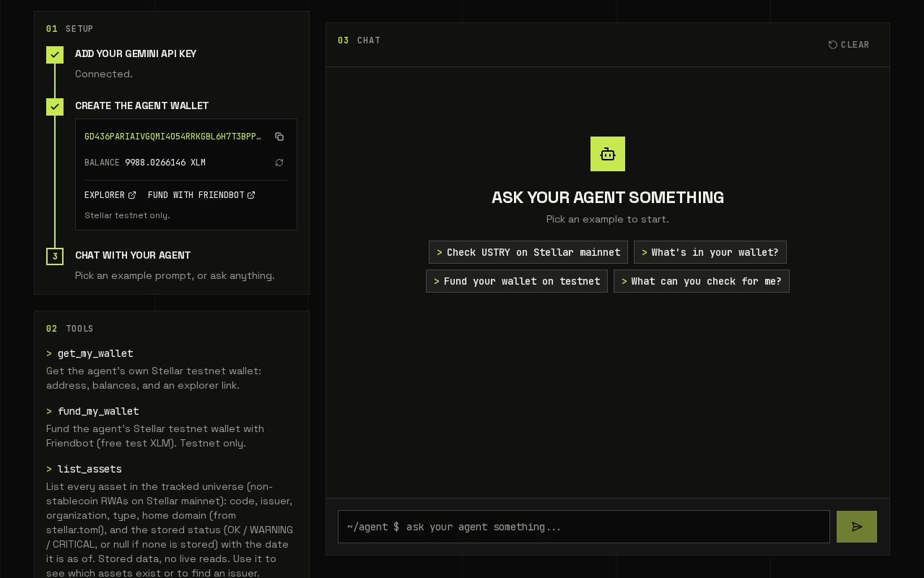This screenshot has width=924, height=578.
Task: Click the 01 Setup section label
Action: pos(70,29)
